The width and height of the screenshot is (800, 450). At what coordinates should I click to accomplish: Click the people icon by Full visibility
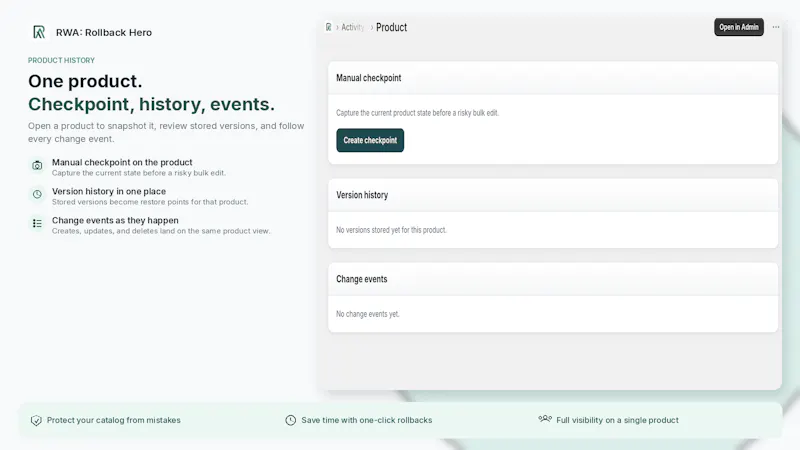click(545, 419)
